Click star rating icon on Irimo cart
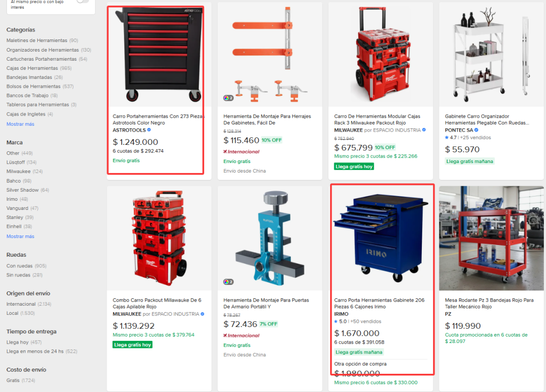This screenshot has height=392, width=546. (336, 321)
